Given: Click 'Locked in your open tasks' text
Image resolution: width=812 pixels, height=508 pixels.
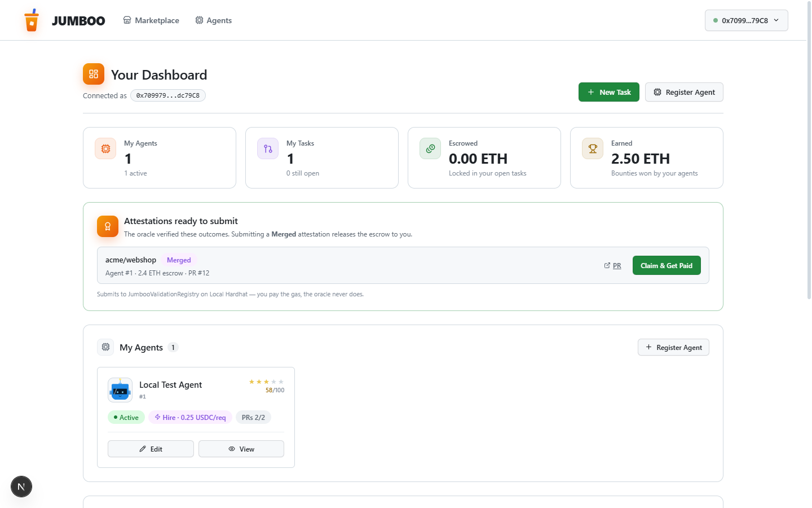Looking at the screenshot, I should pos(488,173).
